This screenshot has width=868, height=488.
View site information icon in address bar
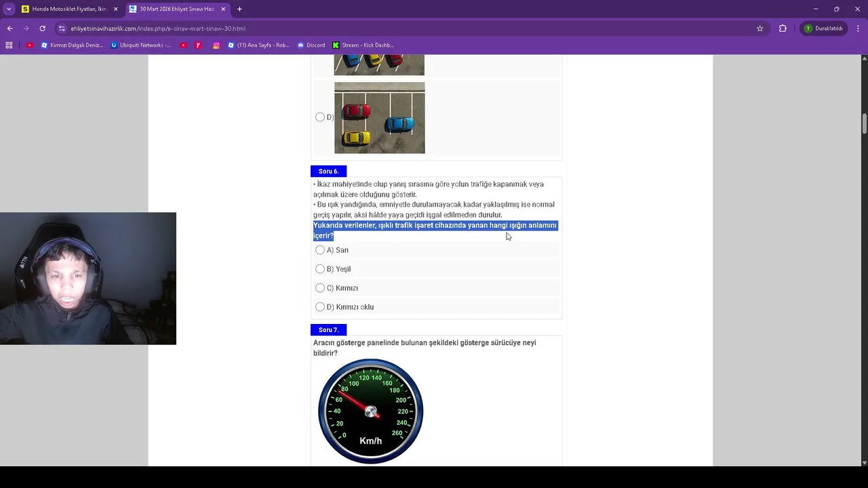coord(62,28)
